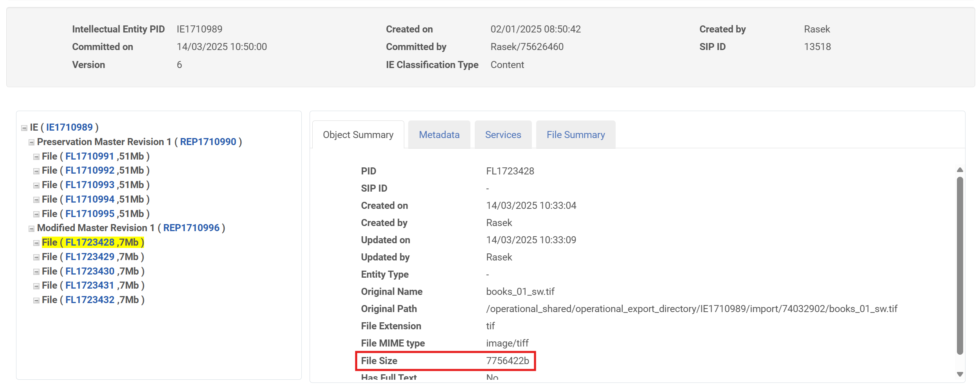Switch to the Metadata tab
Screen dimensions: 980x386
(x=439, y=135)
